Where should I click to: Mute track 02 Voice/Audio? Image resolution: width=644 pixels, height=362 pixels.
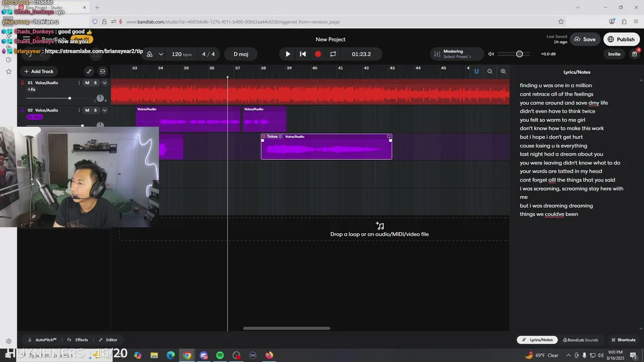[87, 110]
